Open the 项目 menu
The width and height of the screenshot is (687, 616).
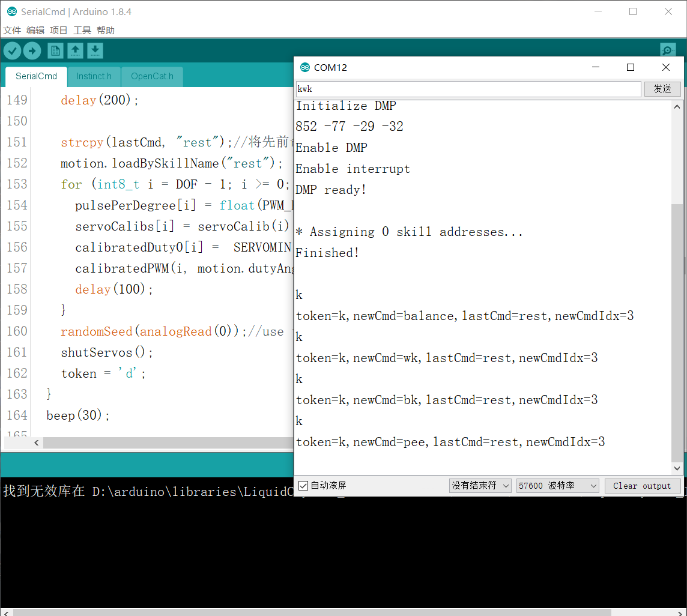(x=59, y=30)
